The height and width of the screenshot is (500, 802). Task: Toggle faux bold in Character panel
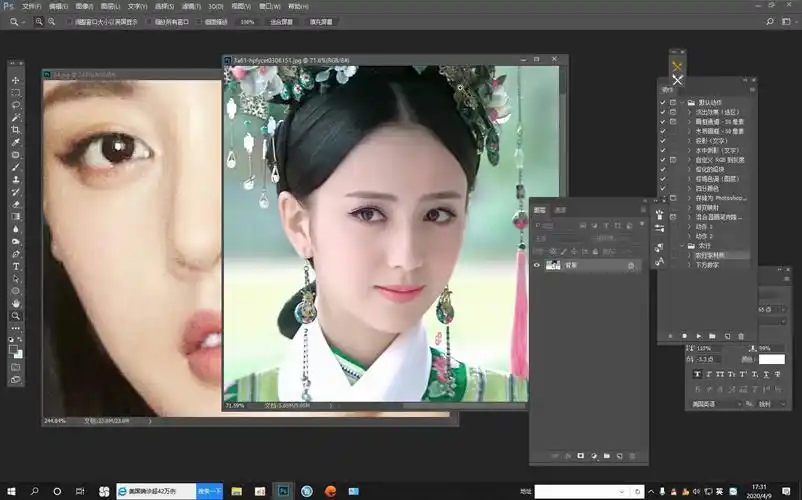tap(697, 374)
